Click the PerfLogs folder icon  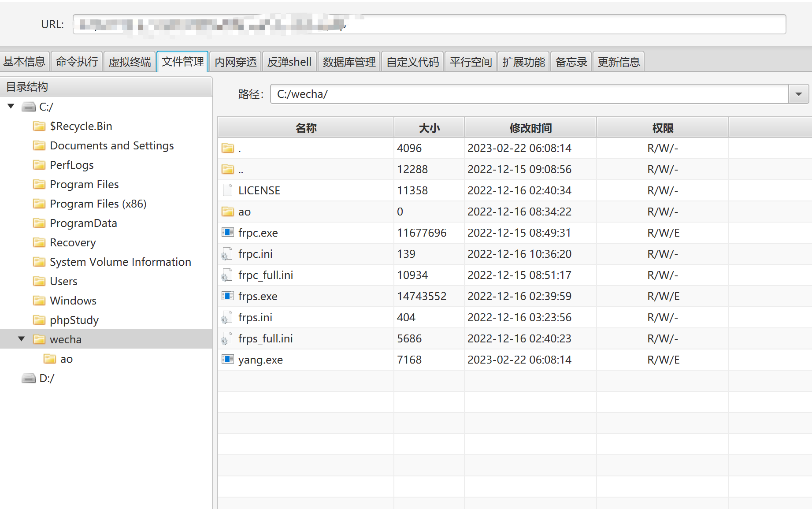coord(39,165)
